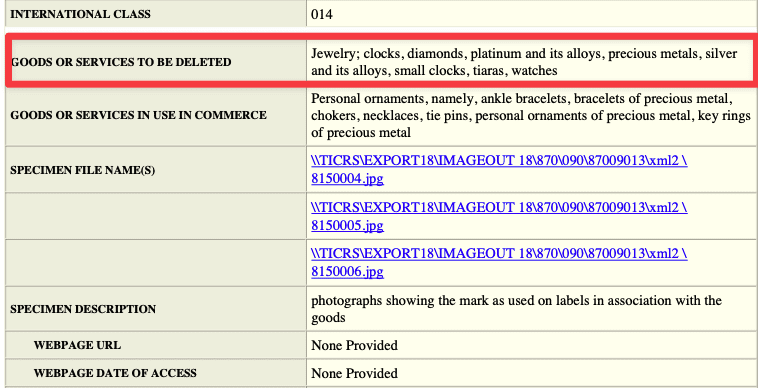Click None Provided beside WEBPAGE DATE OF ACCESS
Viewport: 758px width, 388px height.
(354, 373)
